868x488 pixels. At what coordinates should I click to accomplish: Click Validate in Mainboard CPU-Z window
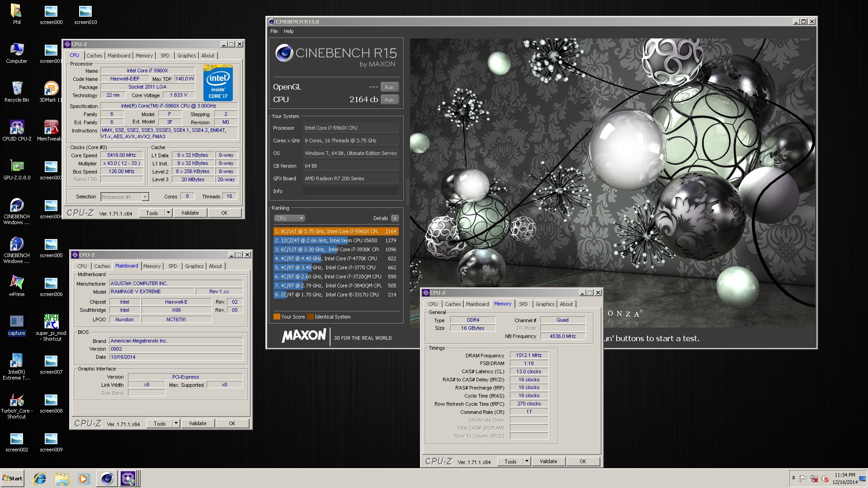(x=198, y=423)
